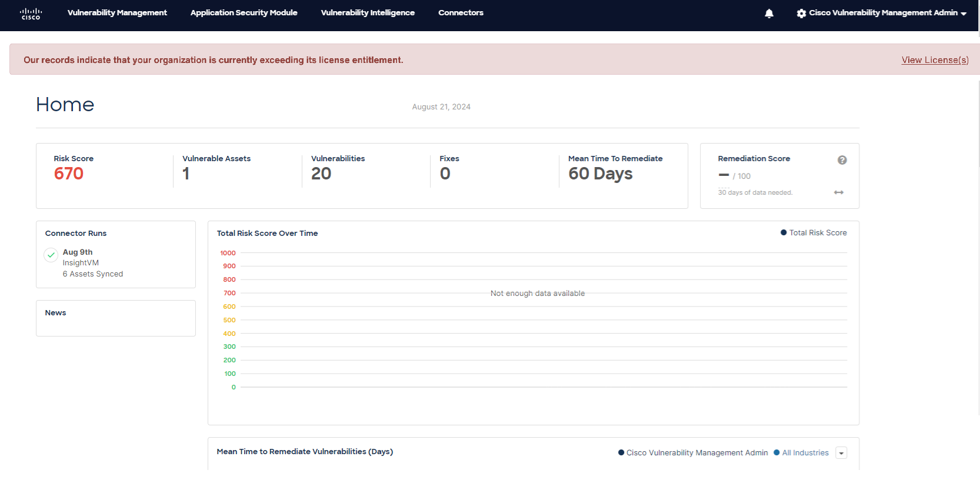Open Application Security Module
Image resolution: width=980 pixels, height=483 pixels.
[x=244, y=12]
